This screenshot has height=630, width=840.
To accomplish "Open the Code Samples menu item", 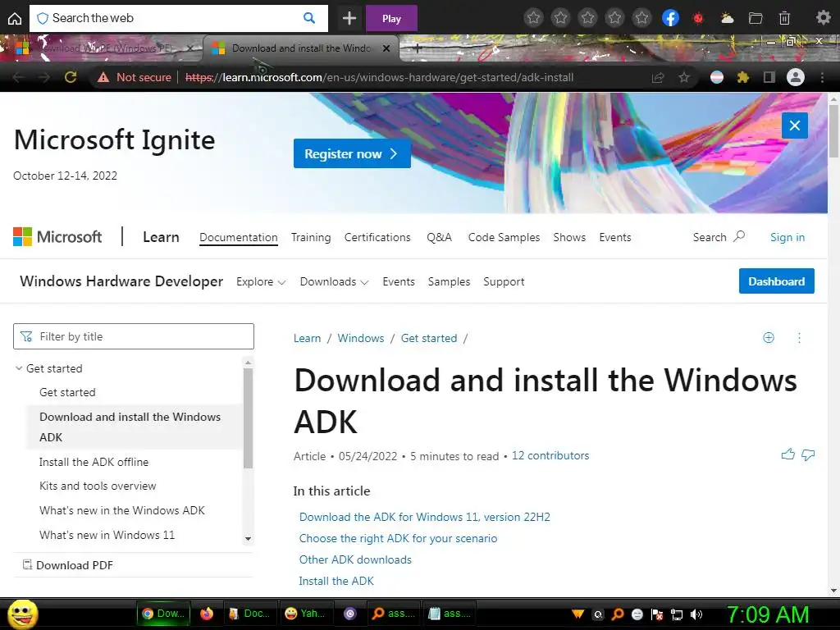I will (x=504, y=237).
